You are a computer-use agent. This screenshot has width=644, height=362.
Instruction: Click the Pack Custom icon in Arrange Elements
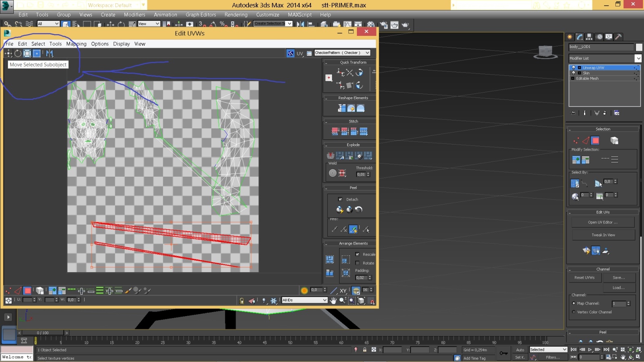click(x=330, y=259)
